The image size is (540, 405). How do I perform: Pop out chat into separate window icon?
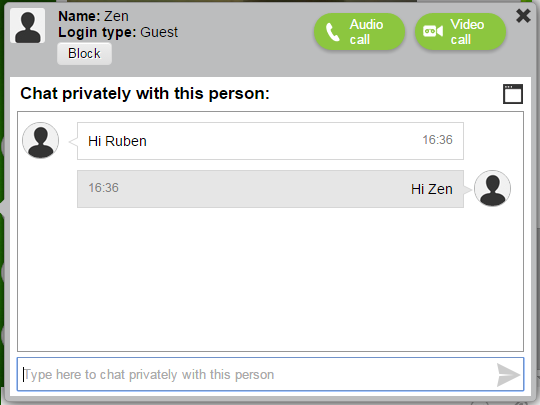[x=513, y=94]
